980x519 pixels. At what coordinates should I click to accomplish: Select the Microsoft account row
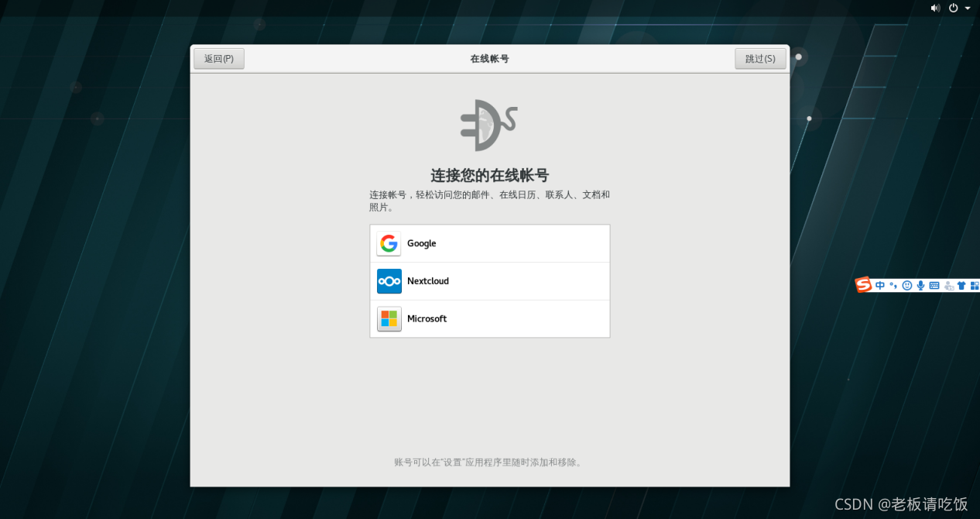pos(490,318)
